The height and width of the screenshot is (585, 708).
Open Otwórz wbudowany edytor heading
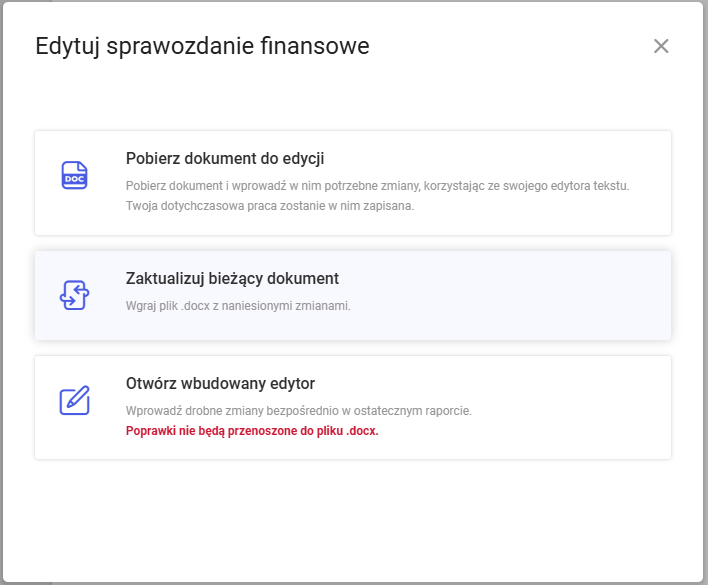click(x=220, y=383)
